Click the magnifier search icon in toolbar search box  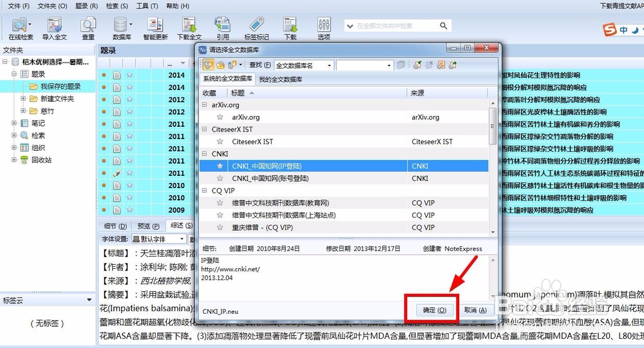(x=443, y=26)
